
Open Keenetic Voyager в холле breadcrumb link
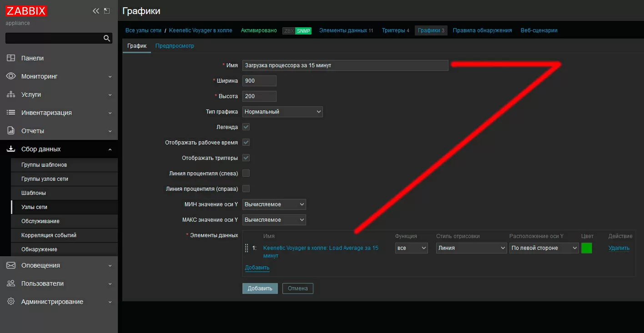tap(201, 30)
